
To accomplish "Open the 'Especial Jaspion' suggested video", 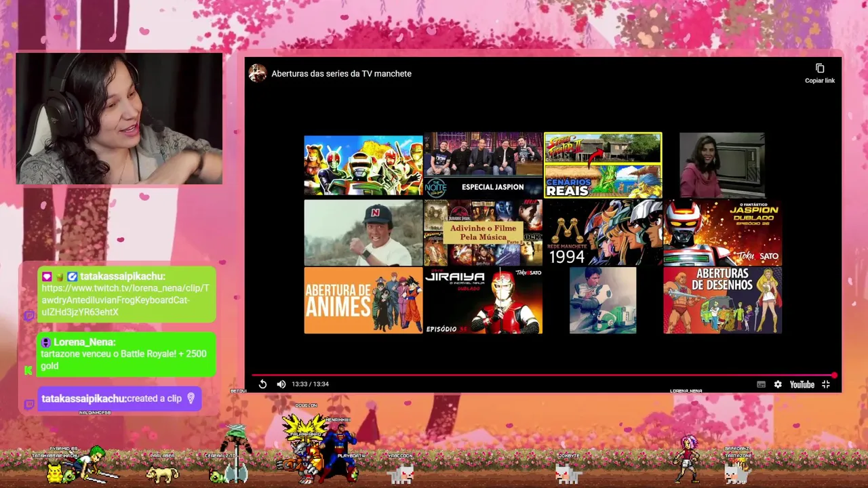I will coord(483,165).
